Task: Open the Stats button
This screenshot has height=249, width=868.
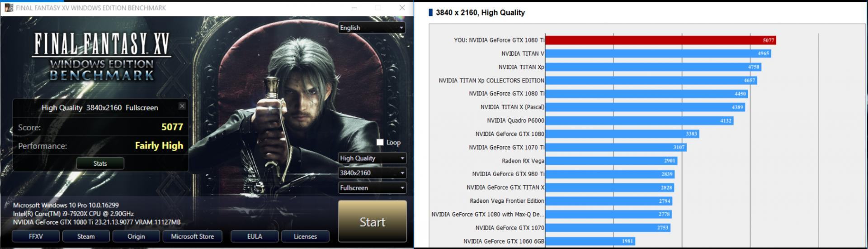Action: 100,163
